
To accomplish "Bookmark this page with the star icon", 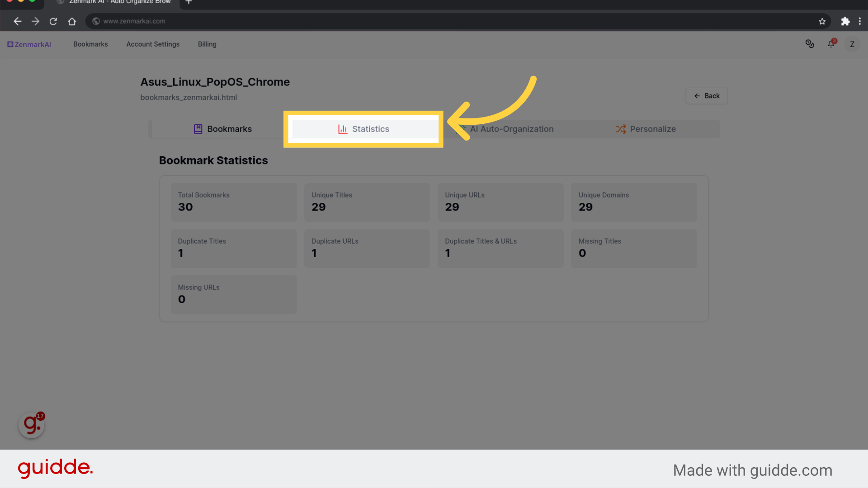I will point(822,21).
